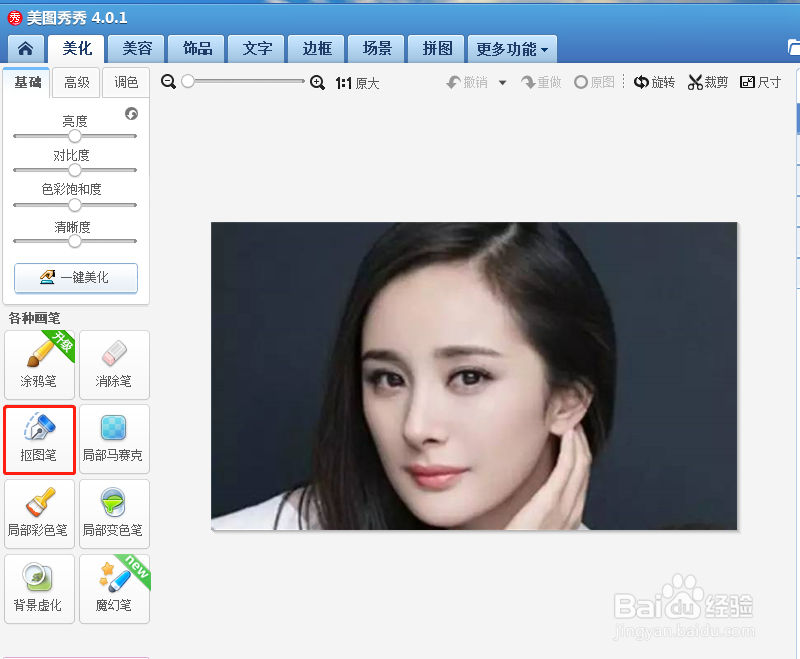800x659 pixels.
Task: Click 尺寸 resize tool
Action: 760,82
